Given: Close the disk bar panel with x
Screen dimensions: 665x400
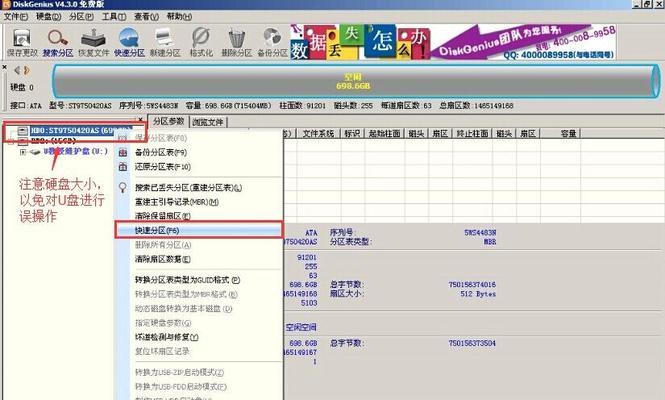Looking at the screenshot, I should pos(4,67).
